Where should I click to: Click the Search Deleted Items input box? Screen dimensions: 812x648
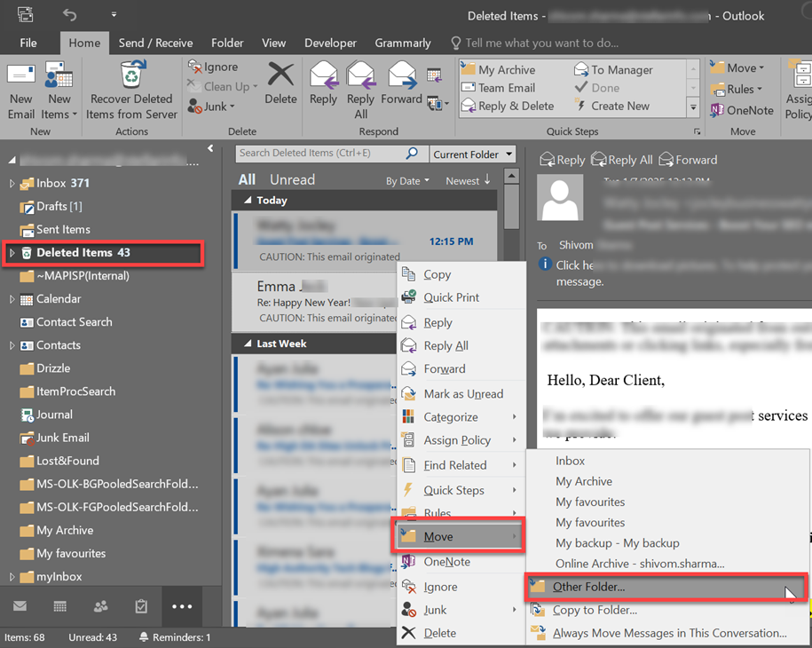point(319,154)
